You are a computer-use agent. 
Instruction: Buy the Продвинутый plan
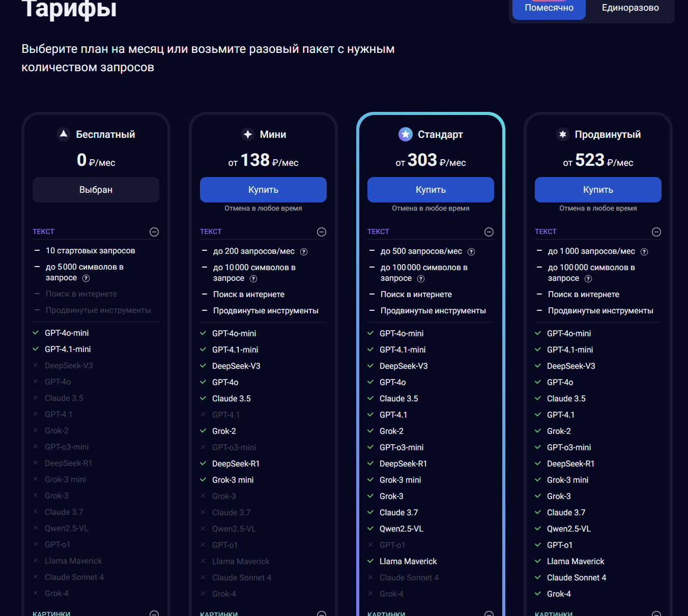tap(598, 190)
